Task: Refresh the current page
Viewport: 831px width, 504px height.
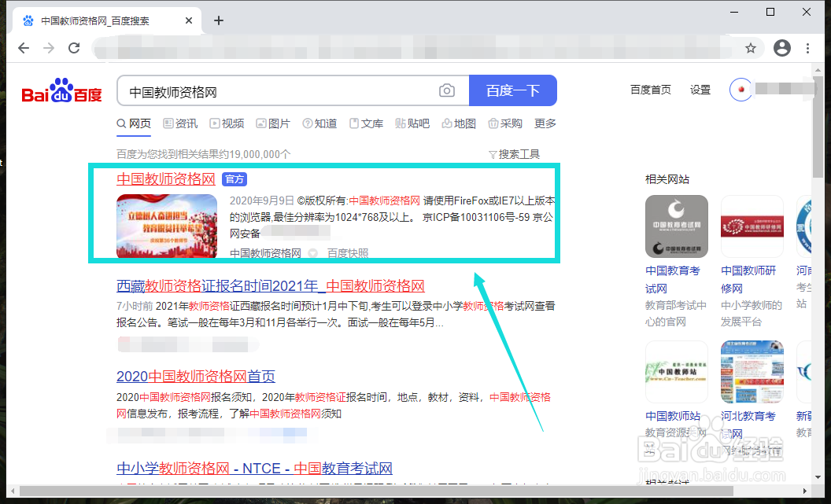Action: pos(75,48)
